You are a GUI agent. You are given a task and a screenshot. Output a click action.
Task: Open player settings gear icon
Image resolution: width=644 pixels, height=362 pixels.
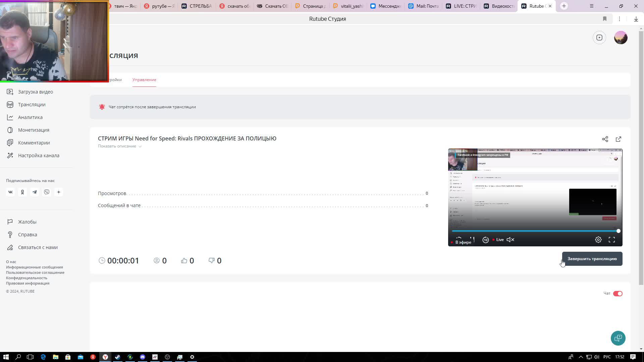point(598,240)
